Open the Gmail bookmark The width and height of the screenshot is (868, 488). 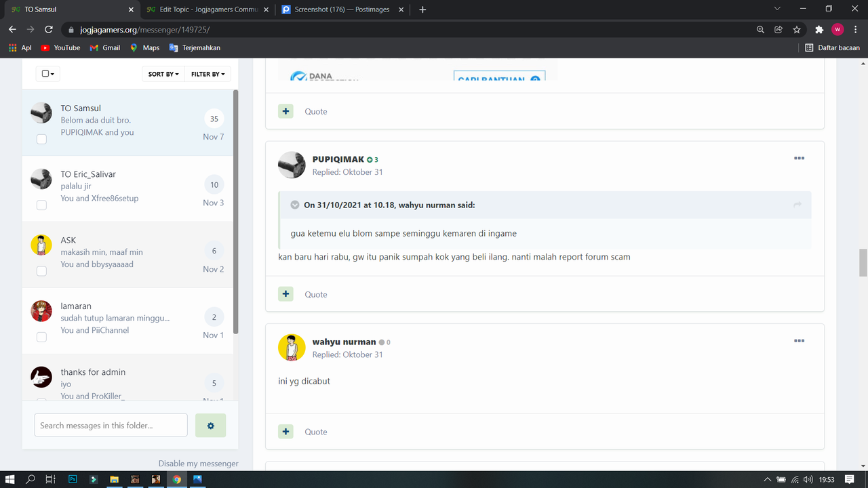104,48
